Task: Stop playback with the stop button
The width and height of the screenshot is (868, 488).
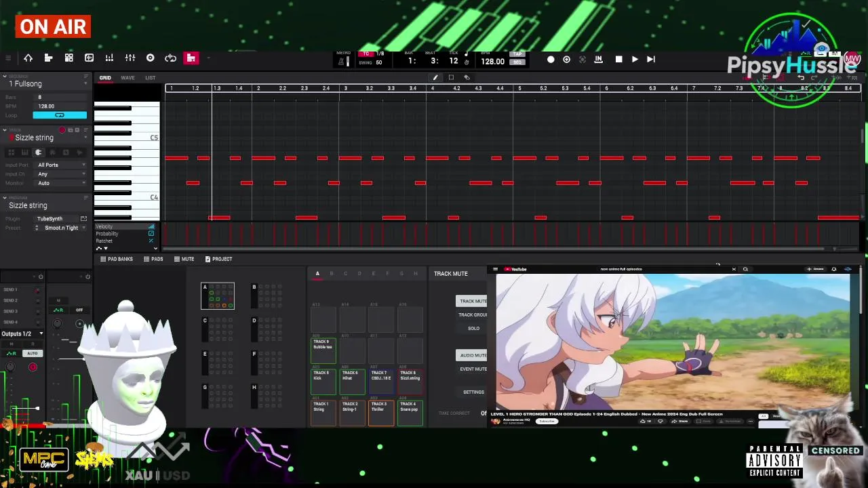Action: click(618, 60)
